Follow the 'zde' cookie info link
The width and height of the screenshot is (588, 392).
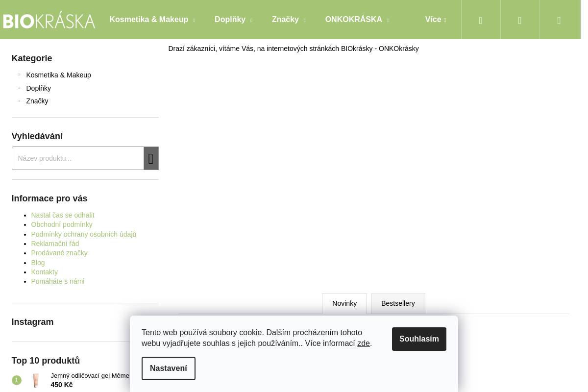[x=364, y=343]
